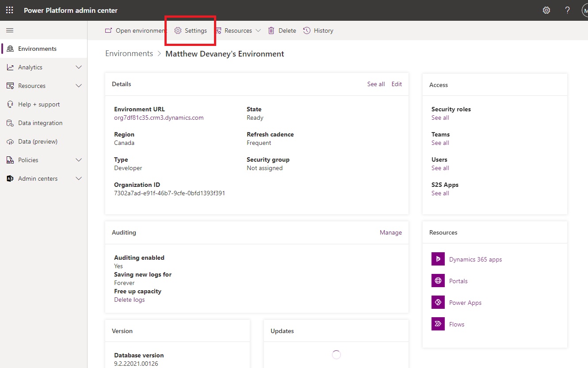Screen dimensions: 588x368
Task: Open the environment URL link
Action: tap(158, 118)
